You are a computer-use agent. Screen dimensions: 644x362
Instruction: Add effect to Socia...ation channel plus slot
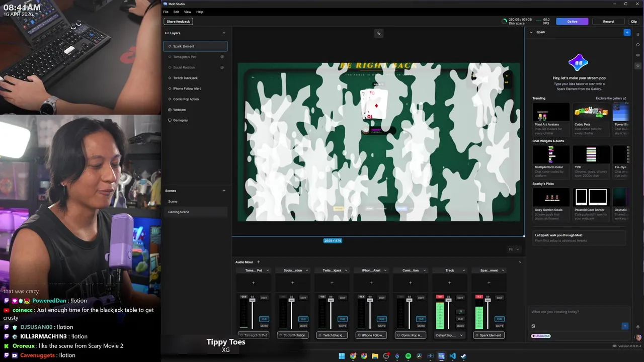[x=292, y=283]
